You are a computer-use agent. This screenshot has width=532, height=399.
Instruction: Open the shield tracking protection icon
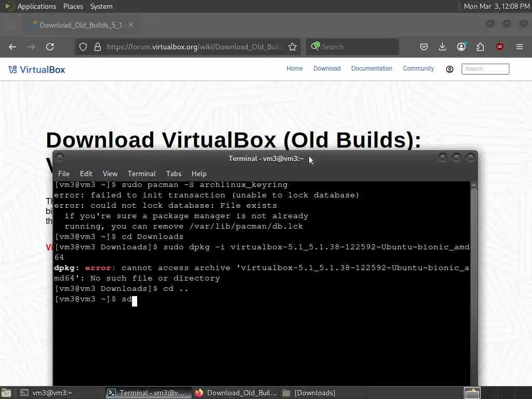coord(83,47)
